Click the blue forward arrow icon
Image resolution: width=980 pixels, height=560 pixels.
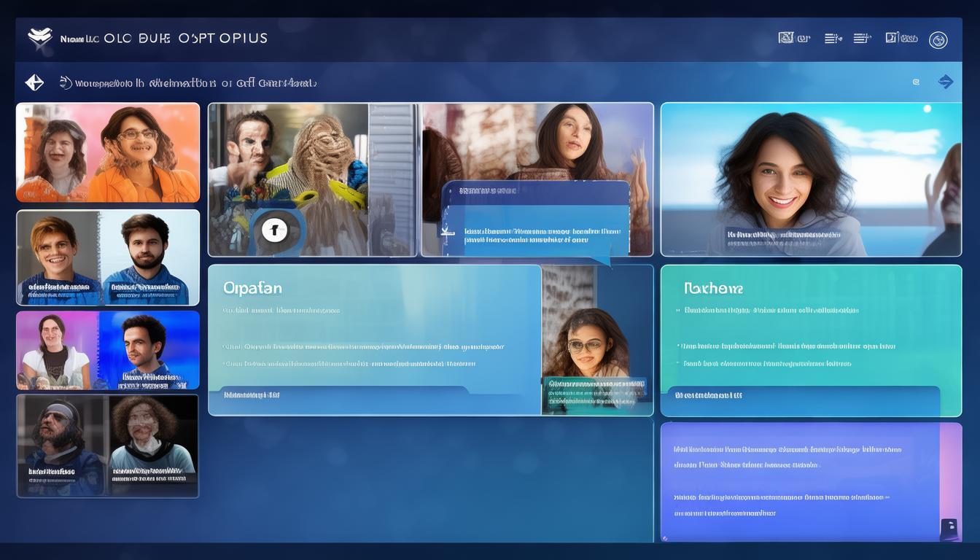(x=946, y=82)
